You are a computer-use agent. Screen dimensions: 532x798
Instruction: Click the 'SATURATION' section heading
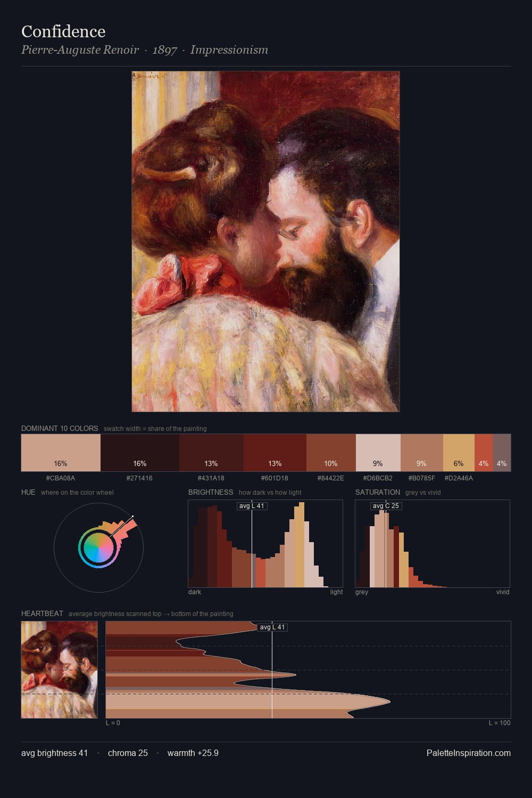tap(378, 492)
